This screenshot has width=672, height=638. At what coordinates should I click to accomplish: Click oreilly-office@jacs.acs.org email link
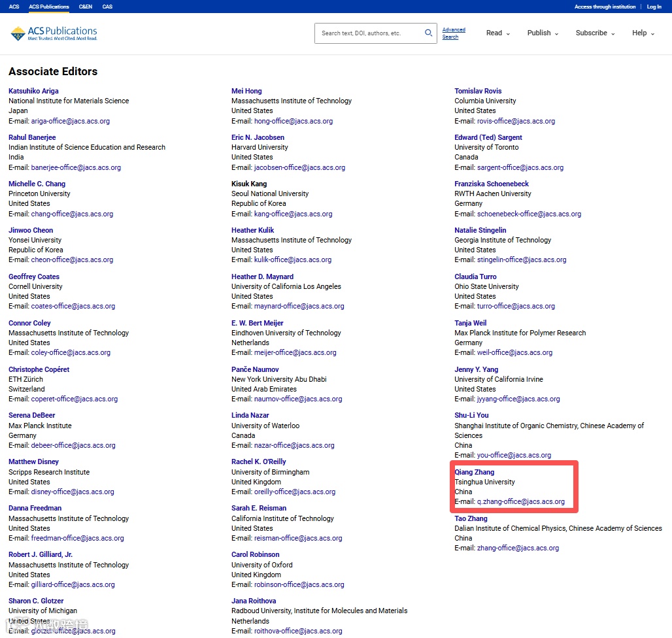tap(295, 492)
